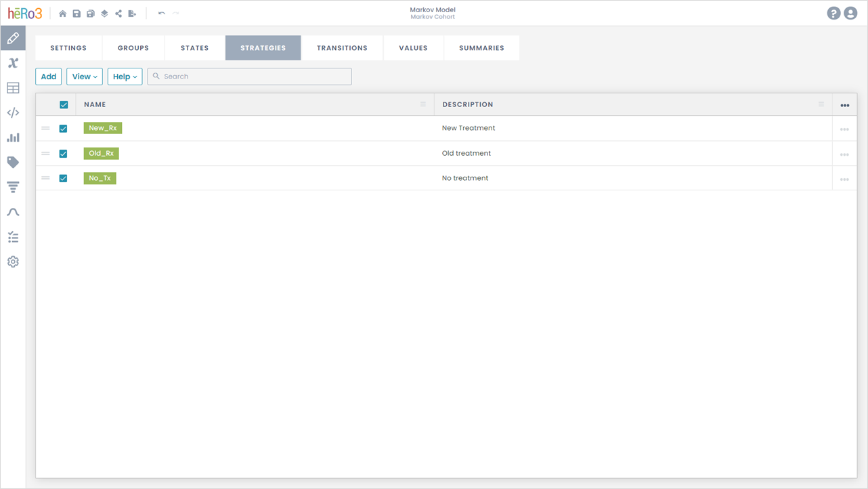
Task: Switch to the Transitions tab
Action: click(343, 48)
